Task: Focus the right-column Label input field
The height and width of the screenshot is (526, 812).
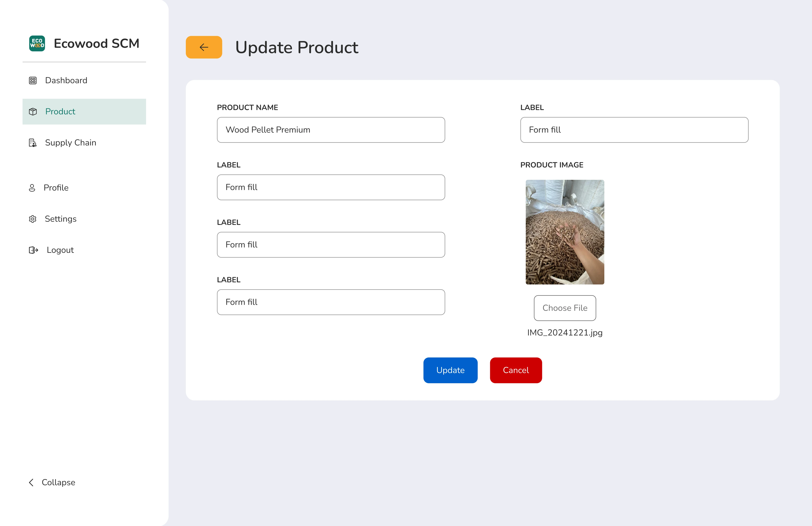Action: [634, 130]
